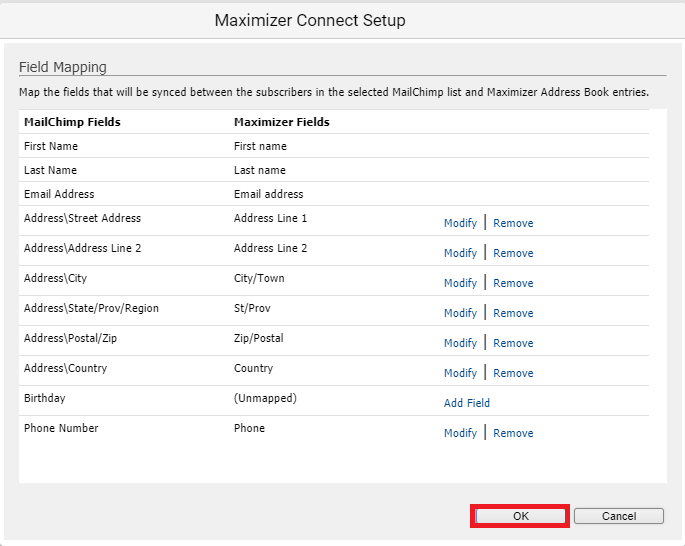
Task: Modify the City/Town mapping
Action: pyautogui.click(x=460, y=283)
